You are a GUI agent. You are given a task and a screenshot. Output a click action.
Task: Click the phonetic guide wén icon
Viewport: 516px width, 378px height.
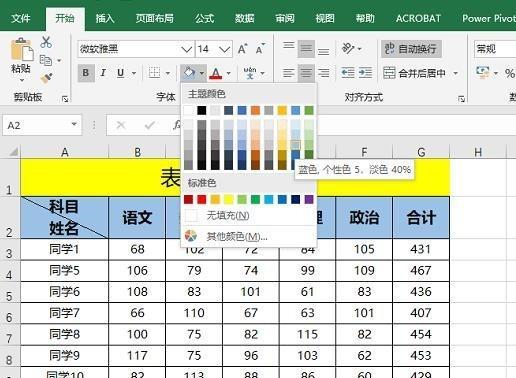tap(250, 73)
